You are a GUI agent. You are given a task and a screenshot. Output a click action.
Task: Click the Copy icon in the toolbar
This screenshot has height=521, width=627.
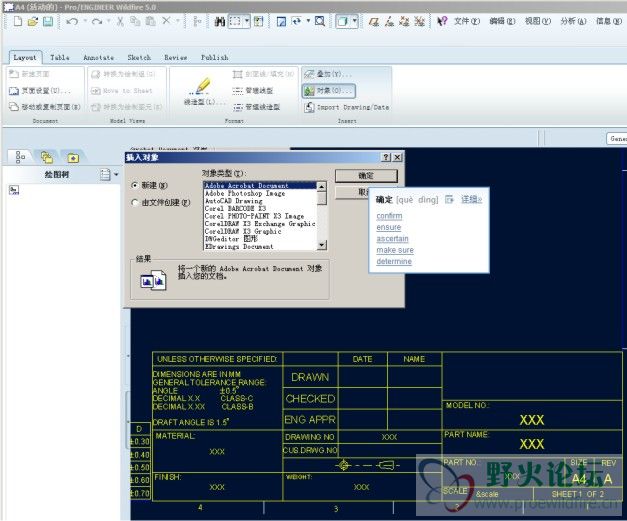click(135, 21)
